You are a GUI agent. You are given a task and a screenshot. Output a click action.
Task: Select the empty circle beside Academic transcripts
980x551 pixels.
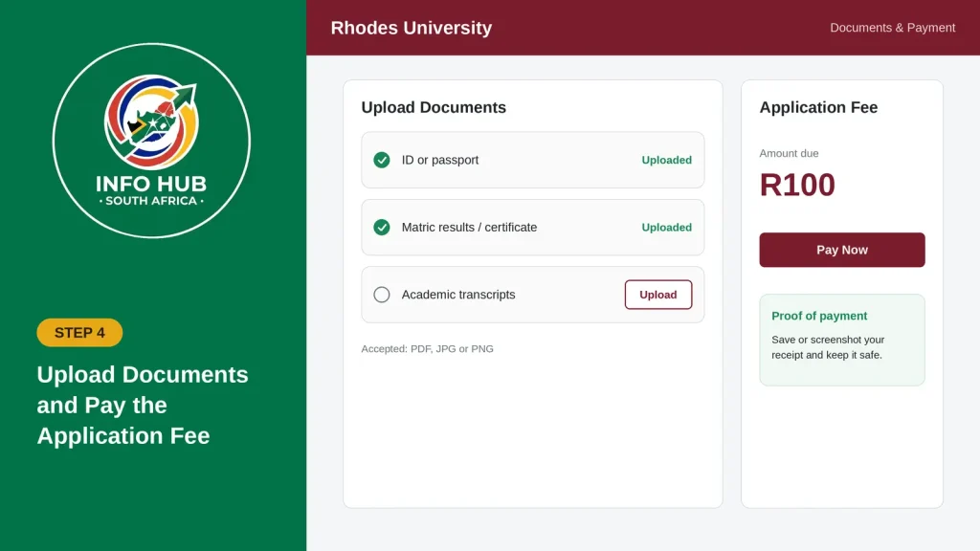click(x=381, y=295)
